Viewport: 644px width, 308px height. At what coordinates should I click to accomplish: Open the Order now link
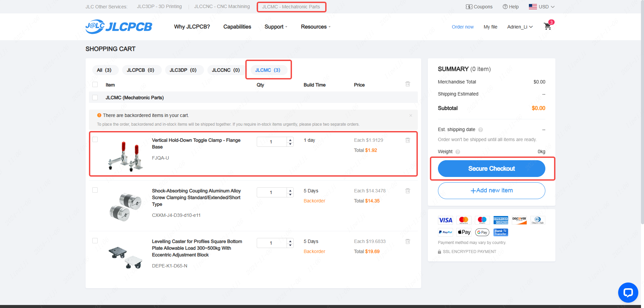coord(463,27)
